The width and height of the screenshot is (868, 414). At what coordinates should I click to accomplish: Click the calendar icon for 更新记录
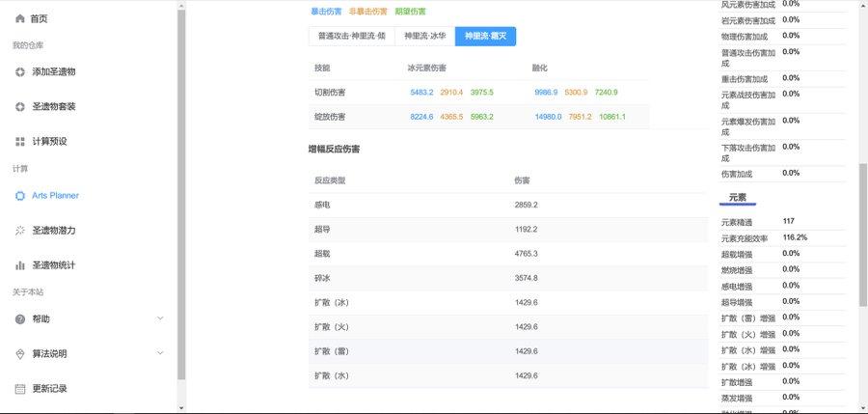click(20, 389)
